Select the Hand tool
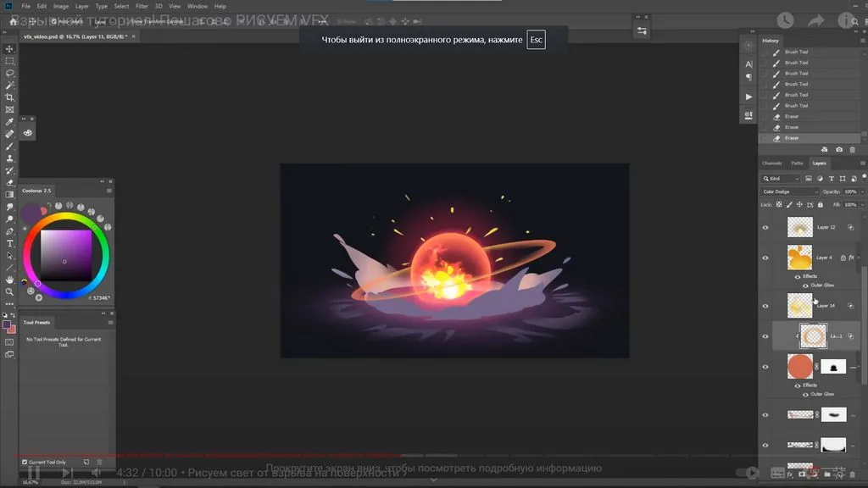Viewport: 868px width, 488px height. 9,280
